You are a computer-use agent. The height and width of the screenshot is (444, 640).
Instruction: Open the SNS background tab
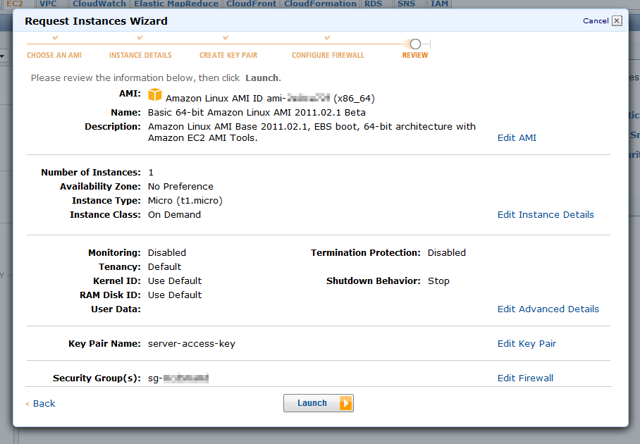(x=407, y=4)
